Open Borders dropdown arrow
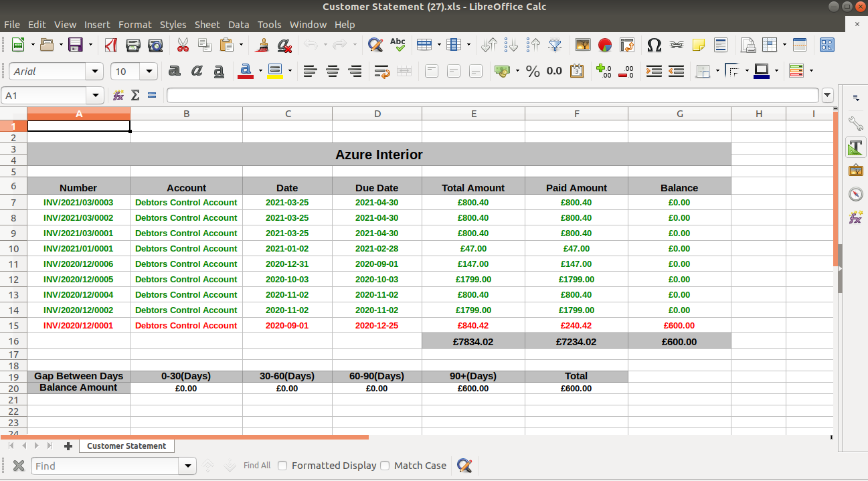This screenshot has height=481, width=868. (717, 71)
